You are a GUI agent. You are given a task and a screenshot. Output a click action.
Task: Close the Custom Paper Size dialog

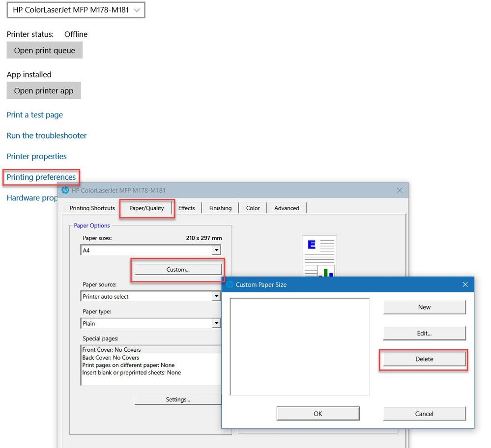pos(465,284)
